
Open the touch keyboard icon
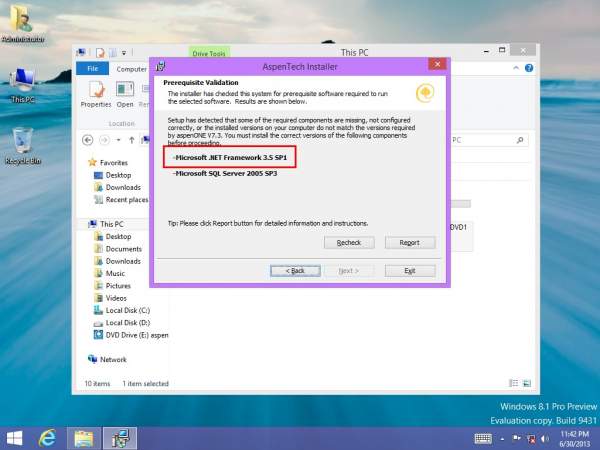click(x=483, y=439)
